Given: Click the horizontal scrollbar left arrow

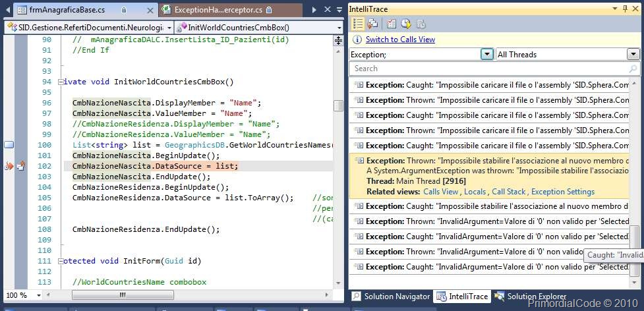Looking at the screenshot, I should (48, 295).
